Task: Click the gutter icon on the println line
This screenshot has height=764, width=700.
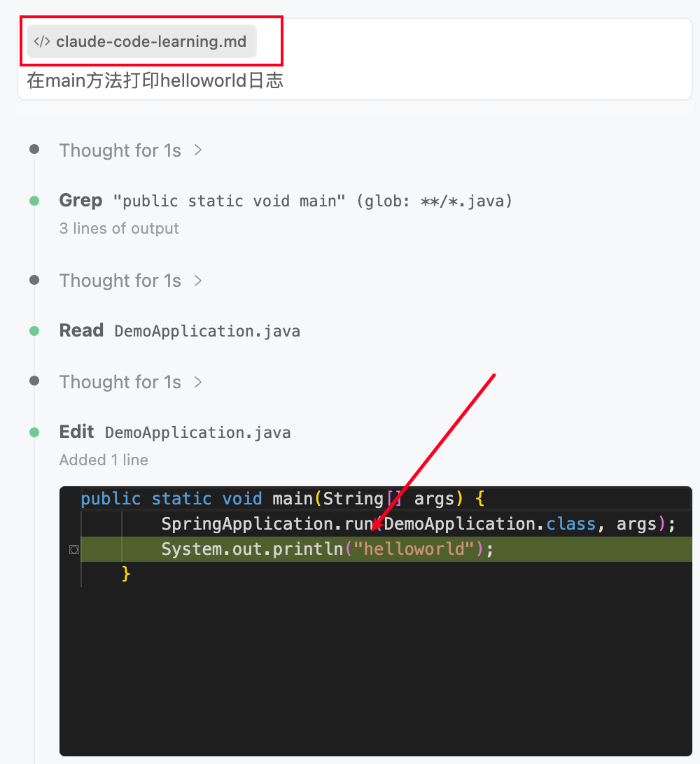Action: 73,550
